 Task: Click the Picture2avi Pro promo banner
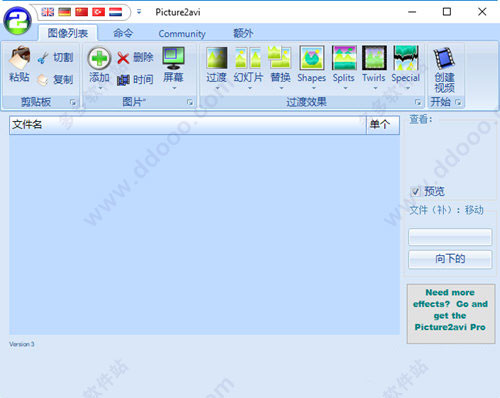pyautogui.click(x=451, y=314)
